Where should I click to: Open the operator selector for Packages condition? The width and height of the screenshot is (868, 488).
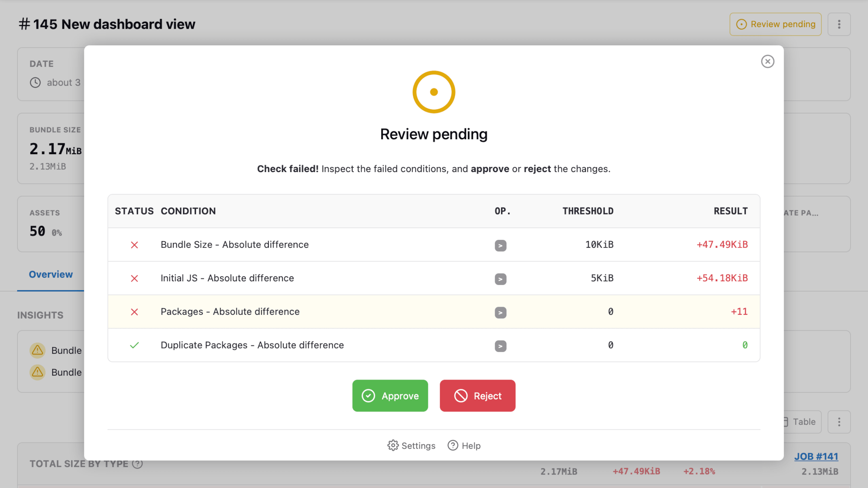tap(501, 312)
